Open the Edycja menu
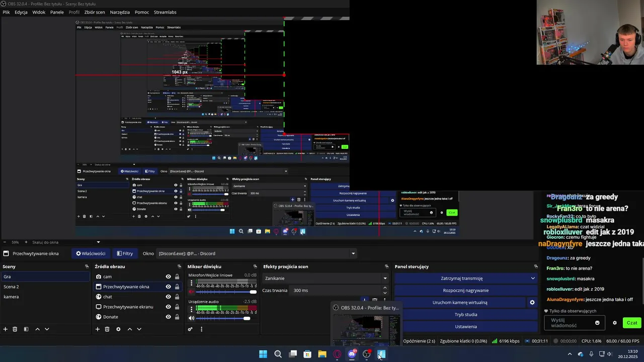Image resolution: width=644 pixels, height=362 pixels. click(21, 12)
